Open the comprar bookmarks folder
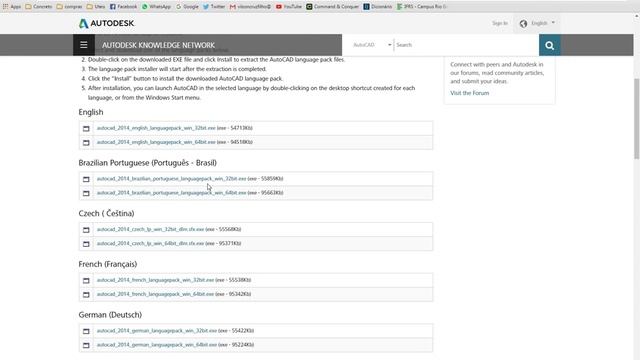The width and height of the screenshot is (640, 360). pyautogui.click(x=69, y=7)
